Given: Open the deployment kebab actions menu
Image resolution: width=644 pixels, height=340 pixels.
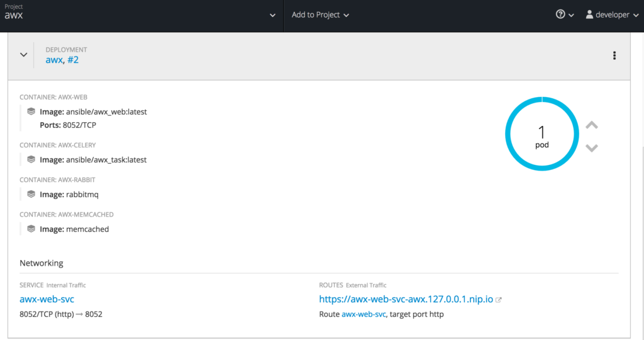Looking at the screenshot, I should point(614,55).
